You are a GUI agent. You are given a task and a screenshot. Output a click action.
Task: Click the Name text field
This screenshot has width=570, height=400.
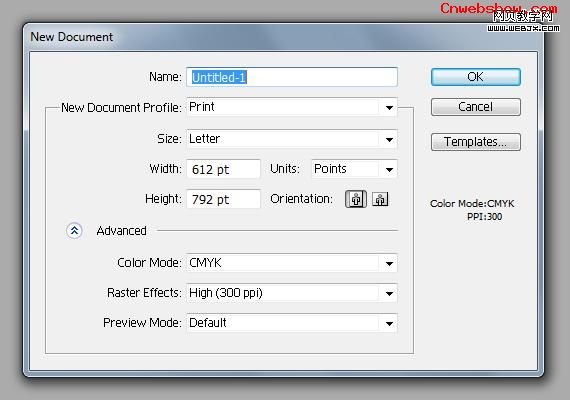point(292,77)
